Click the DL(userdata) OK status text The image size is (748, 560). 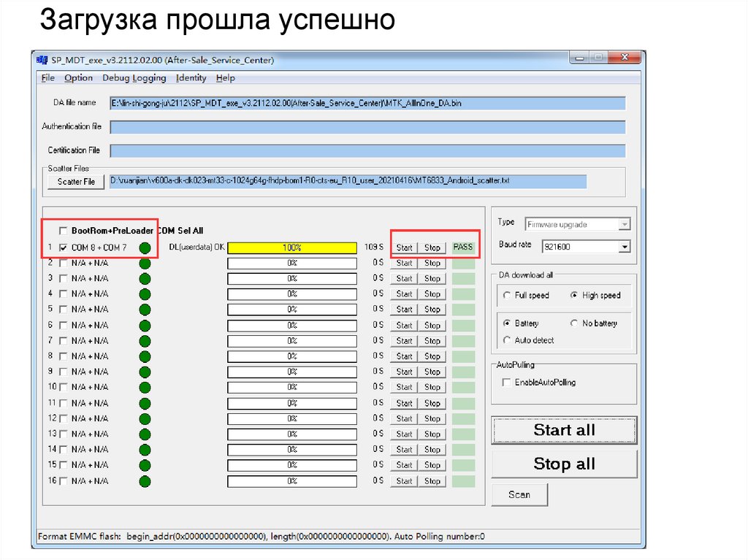coord(196,247)
